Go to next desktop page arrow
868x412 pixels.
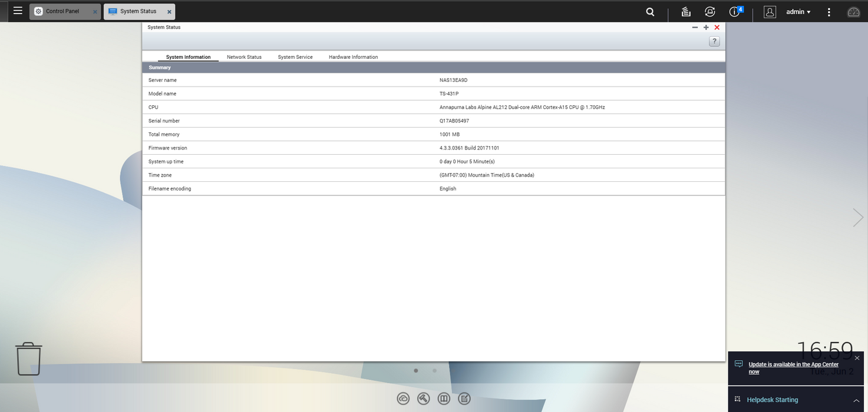[858, 218]
